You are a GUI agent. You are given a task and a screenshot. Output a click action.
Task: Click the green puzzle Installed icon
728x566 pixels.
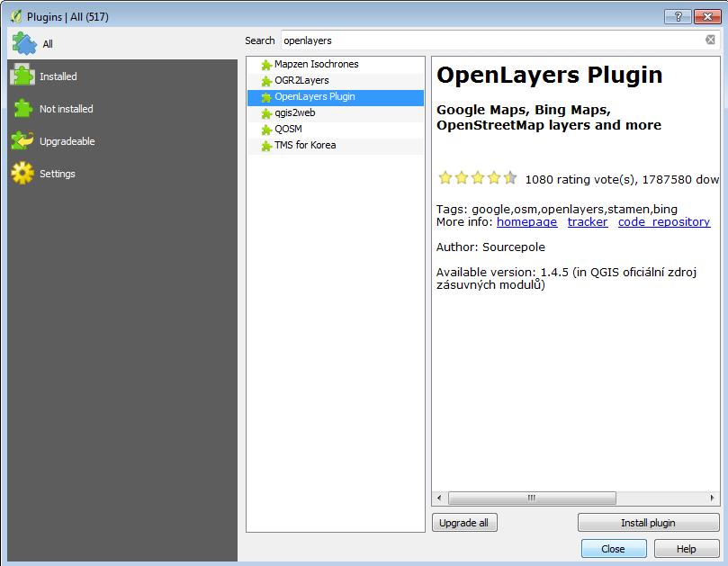(x=22, y=75)
